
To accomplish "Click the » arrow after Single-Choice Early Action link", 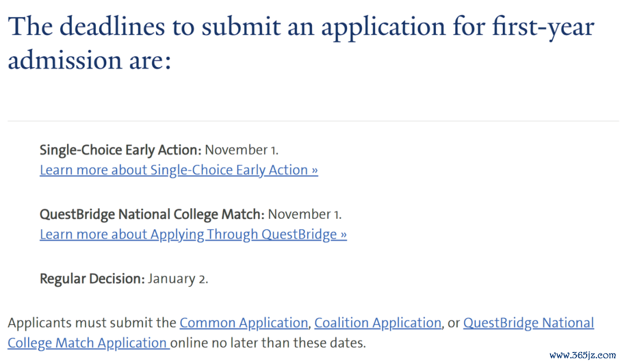I will point(315,170).
